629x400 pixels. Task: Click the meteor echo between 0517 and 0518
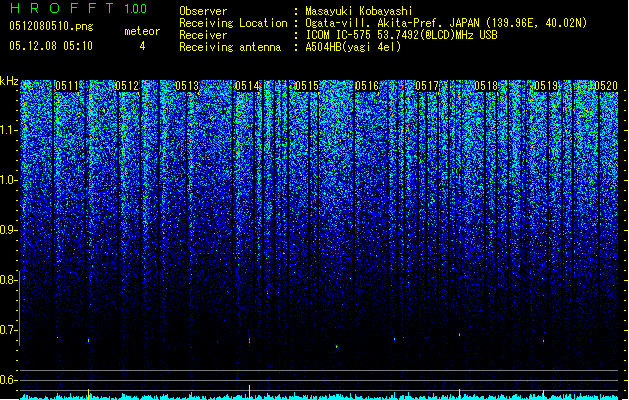point(459,335)
